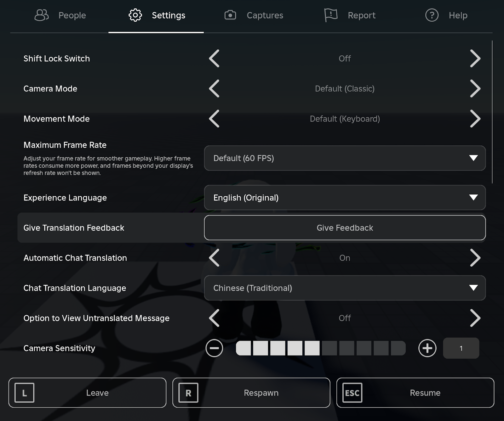The image size is (504, 421).
Task: Decrease camera sensitivity with the minus icon
Action: click(215, 348)
